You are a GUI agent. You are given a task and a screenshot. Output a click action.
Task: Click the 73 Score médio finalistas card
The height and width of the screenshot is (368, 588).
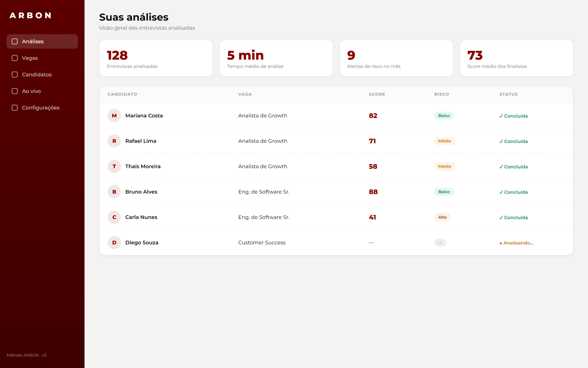tap(517, 58)
